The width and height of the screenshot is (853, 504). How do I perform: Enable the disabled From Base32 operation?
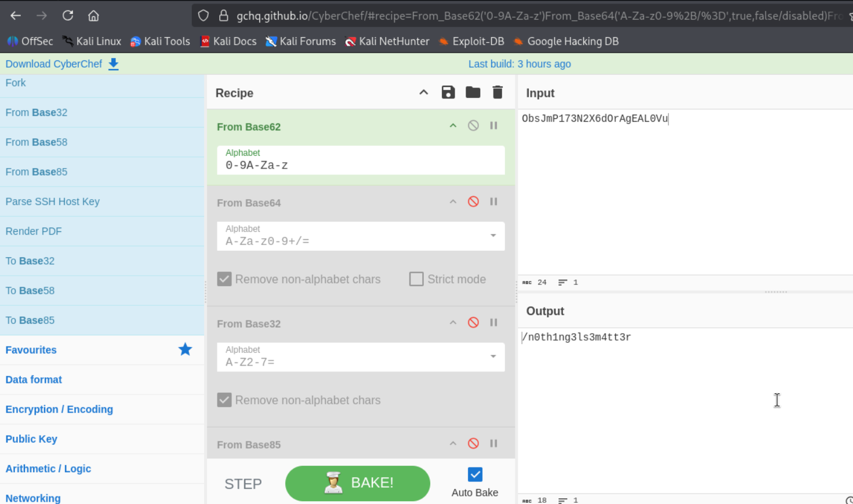pyautogui.click(x=473, y=323)
